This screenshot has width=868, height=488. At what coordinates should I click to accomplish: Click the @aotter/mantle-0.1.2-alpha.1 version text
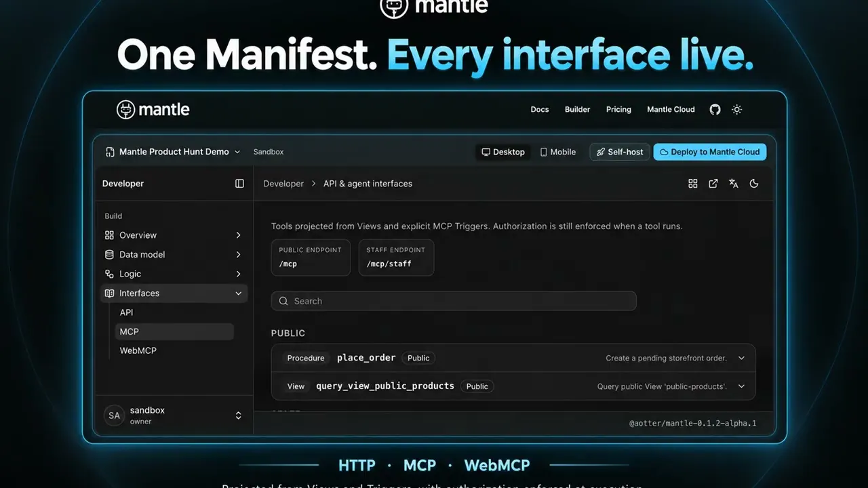[x=692, y=423]
